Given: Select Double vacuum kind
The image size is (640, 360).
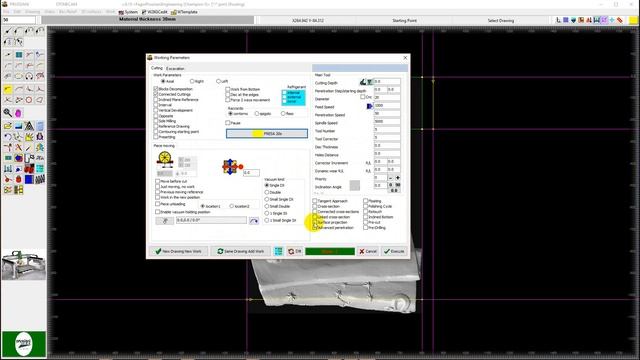Looking at the screenshot, I should pyautogui.click(x=267, y=192).
